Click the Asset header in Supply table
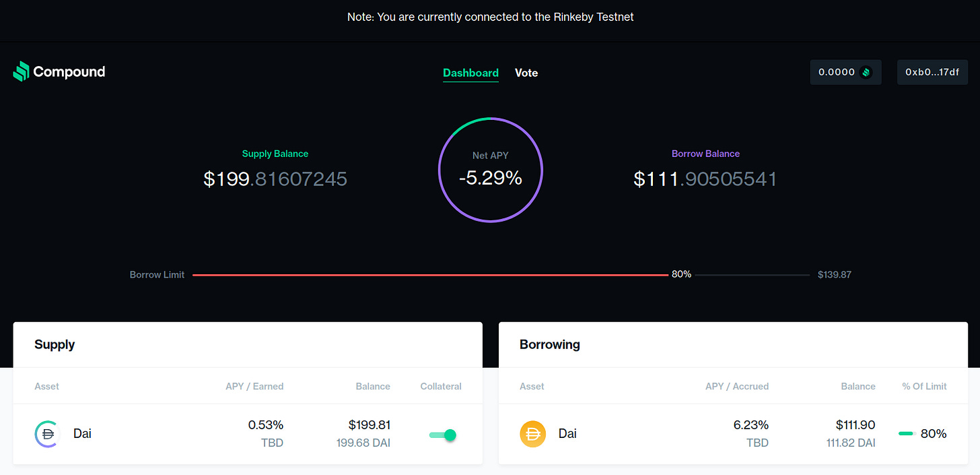The image size is (980, 475). coord(46,386)
